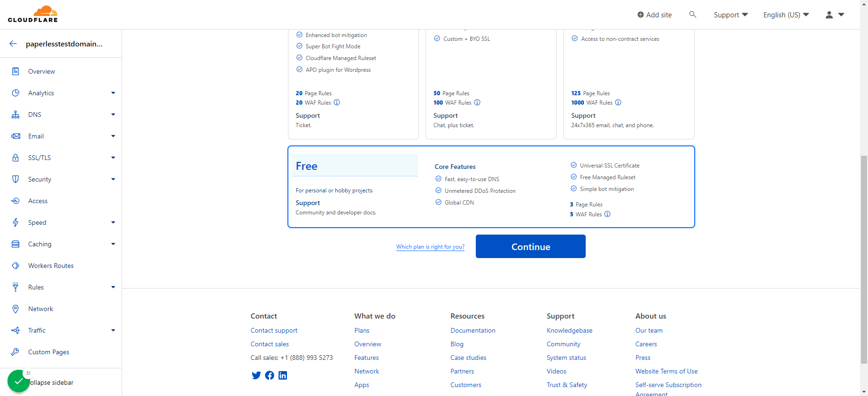This screenshot has height=396, width=868.
Task: Open the Contact support footer link
Action: pyautogui.click(x=274, y=330)
